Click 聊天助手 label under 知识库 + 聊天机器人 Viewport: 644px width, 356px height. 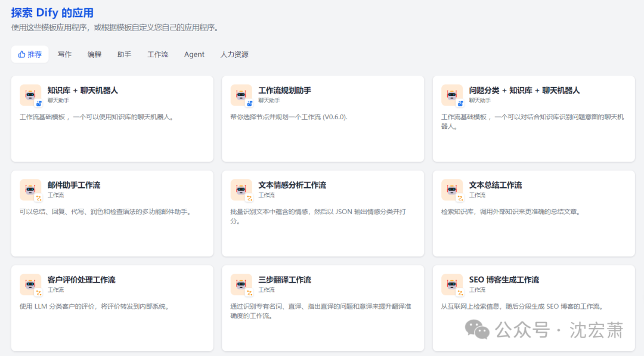(x=58, y=100)
